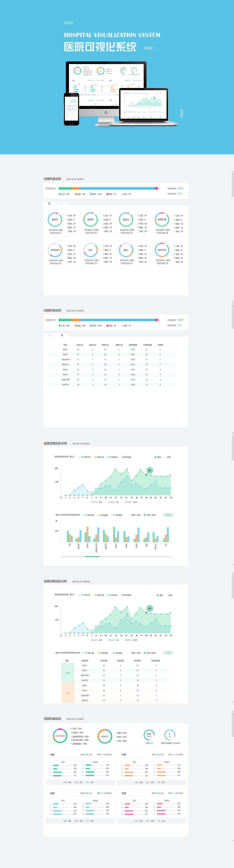Click the right arrow of the bar chart scrollbar
Image resolution: width=234 pixels, height=868 pixels.
pyautogui.click(x=172, y=556)
